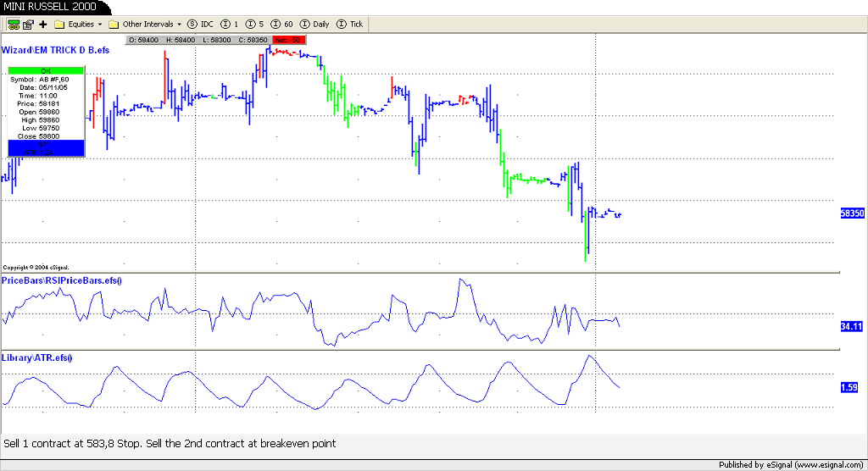Switch to the 60 minute interval
Screen dimensions: 868x471
click(x=282, y=25)
